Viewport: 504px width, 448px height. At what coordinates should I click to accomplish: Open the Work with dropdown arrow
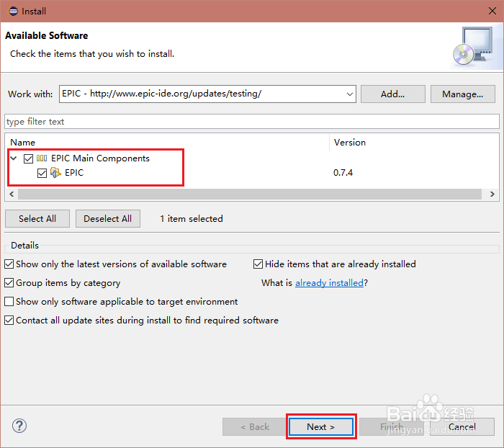[x=350, y=94]
